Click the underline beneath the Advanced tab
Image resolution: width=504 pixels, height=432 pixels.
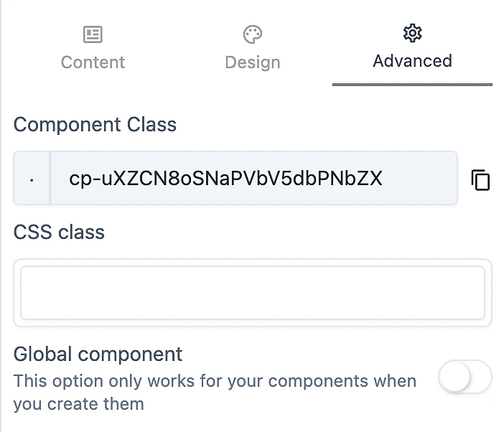pos(412,85)
